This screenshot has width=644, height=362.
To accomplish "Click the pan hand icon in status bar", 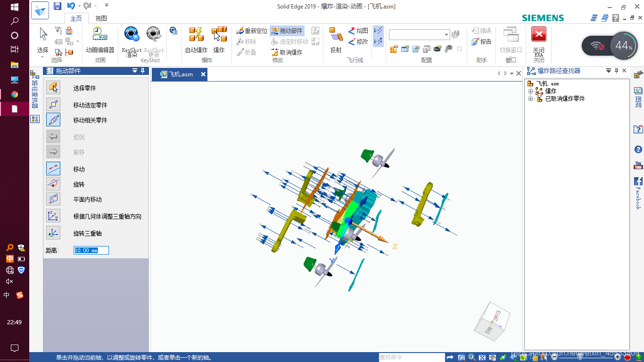I will [493, 357].
